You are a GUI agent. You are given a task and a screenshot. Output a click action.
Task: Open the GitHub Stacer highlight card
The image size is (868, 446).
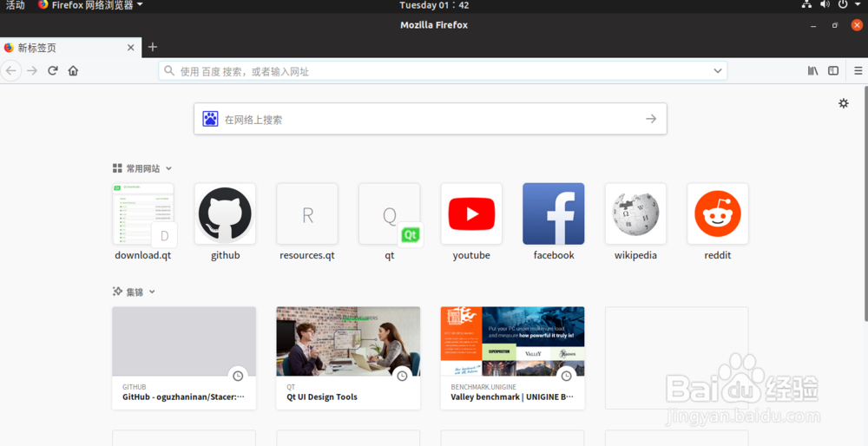(x=184, y=358)
